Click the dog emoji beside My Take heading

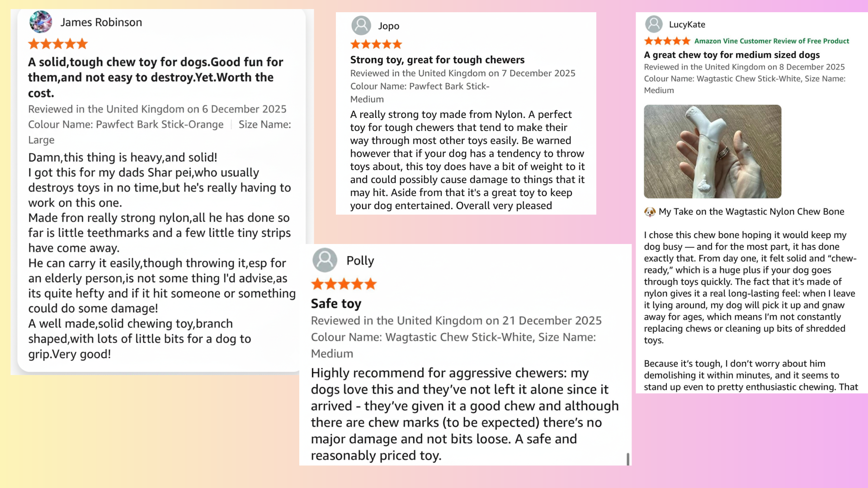click(x=650, y=212)
